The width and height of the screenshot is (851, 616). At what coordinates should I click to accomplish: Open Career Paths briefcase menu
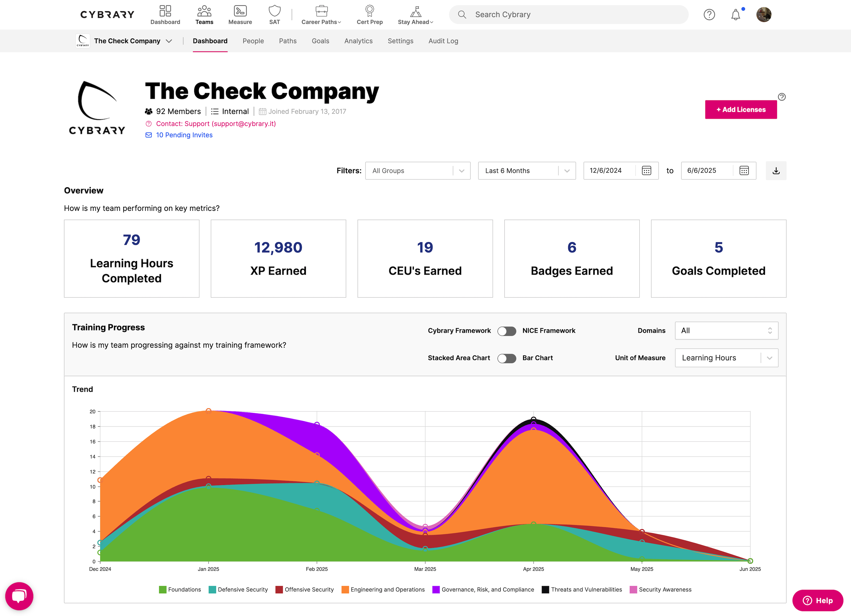pyautogui.click(x=321, y=15)
